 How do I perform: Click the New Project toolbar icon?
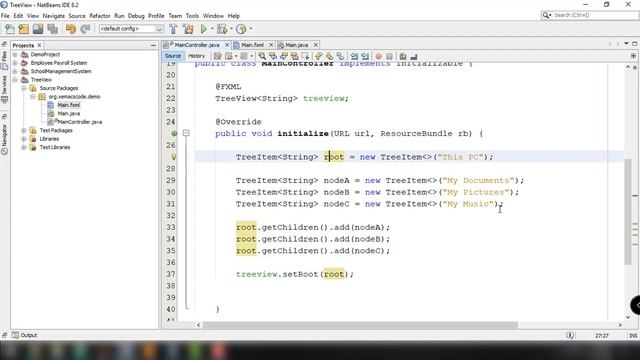coord(24,29)
